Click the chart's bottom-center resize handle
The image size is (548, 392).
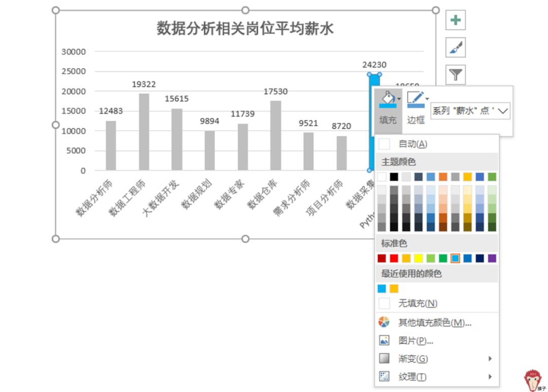(246, 239)
